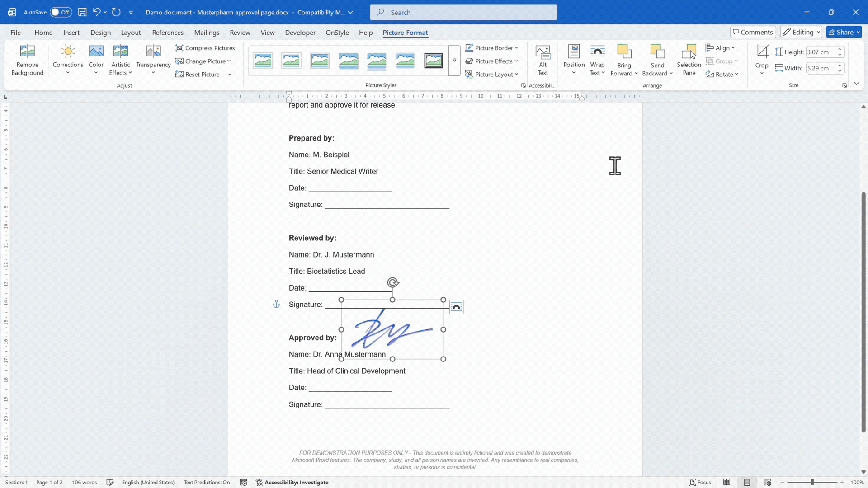Switch to Web Layout view
Image resolution: width=868 pixels, height=488 pixels.
click(x=767, y=482)
